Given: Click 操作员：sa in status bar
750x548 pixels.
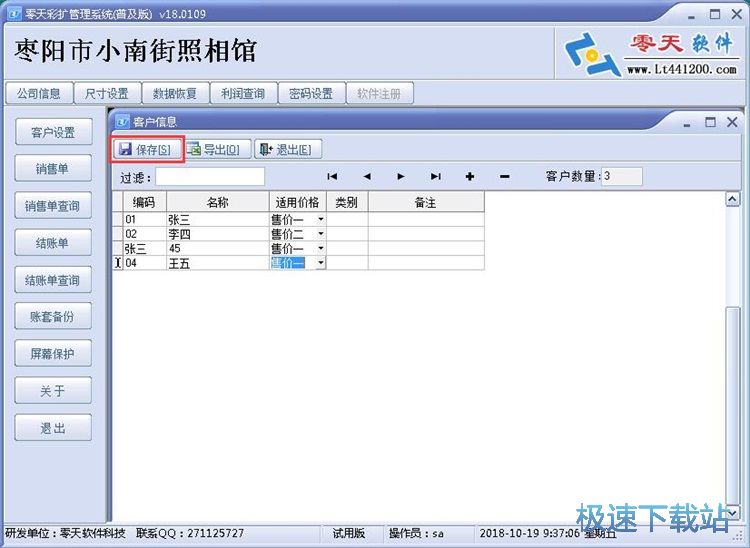Looking at the screenshot, I should (x=416, y=533).
